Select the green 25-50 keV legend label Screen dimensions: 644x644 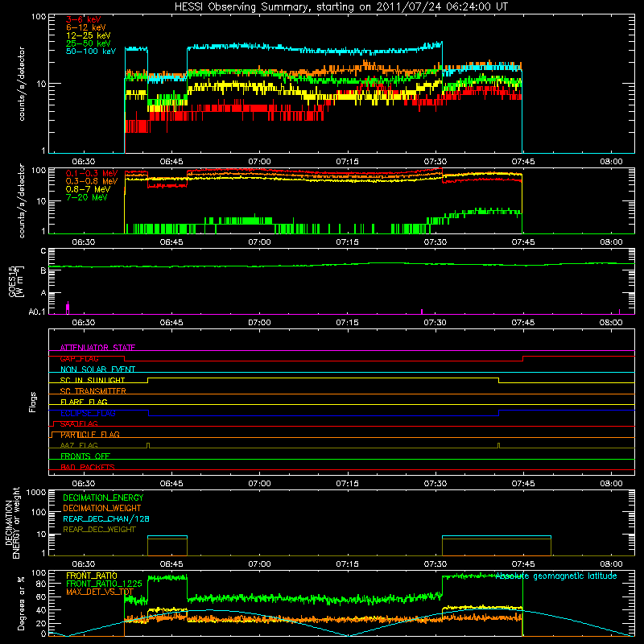[x=88, y=43]
